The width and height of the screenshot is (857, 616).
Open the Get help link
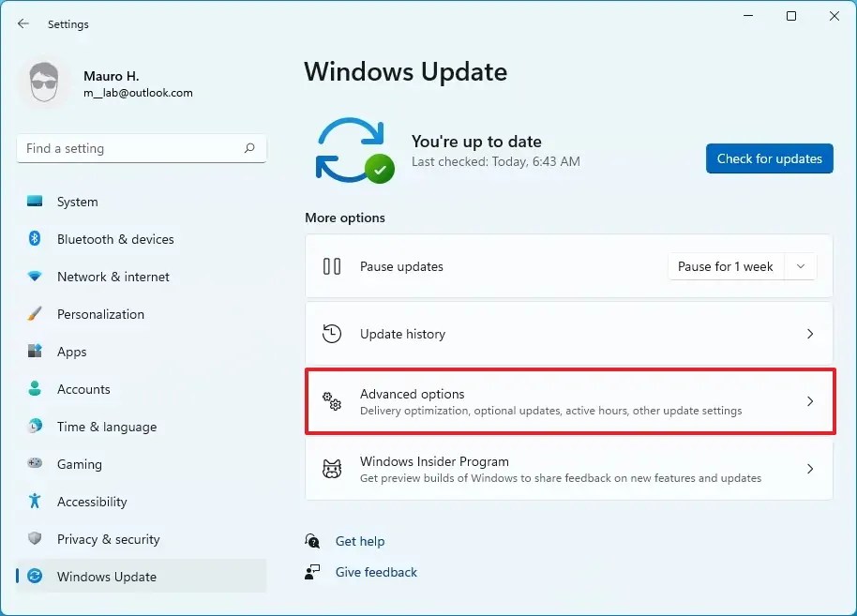pos(360,541)
